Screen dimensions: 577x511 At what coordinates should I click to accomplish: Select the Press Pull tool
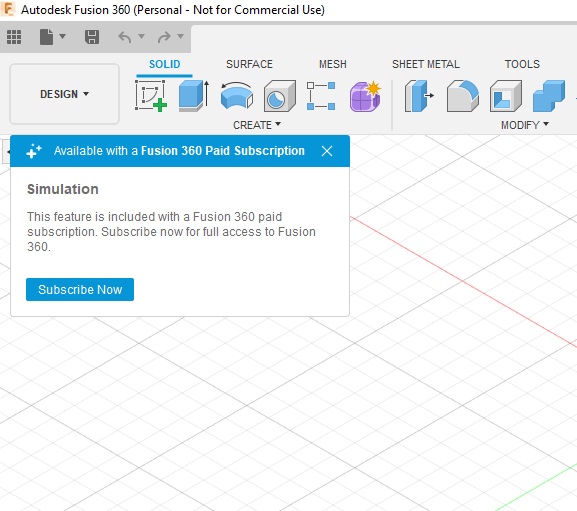click(x=419, y=96)
